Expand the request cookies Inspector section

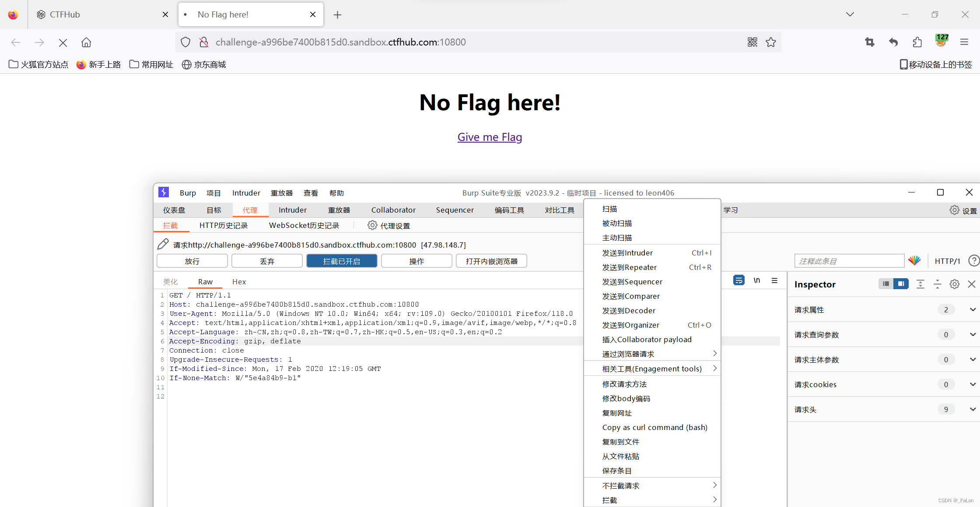[973, 385]
